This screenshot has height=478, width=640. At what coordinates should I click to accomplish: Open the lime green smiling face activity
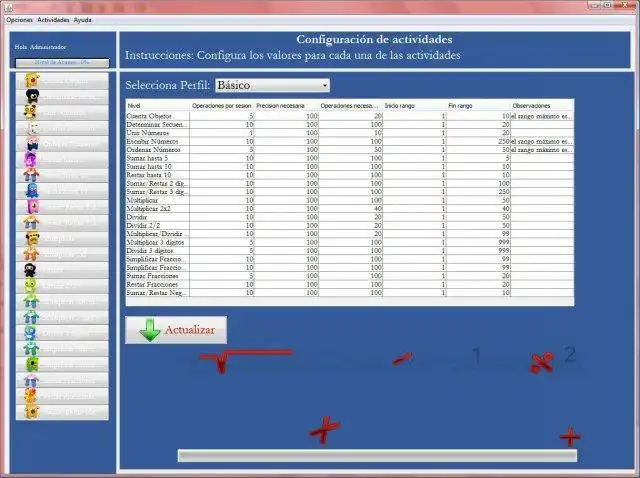tap(62, 286)
